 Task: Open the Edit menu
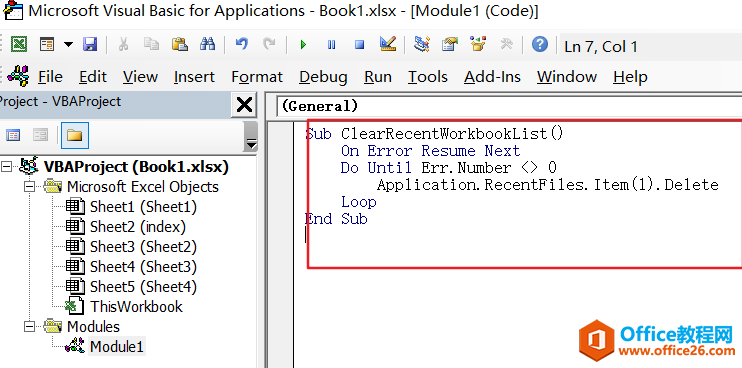click(93, 77)
